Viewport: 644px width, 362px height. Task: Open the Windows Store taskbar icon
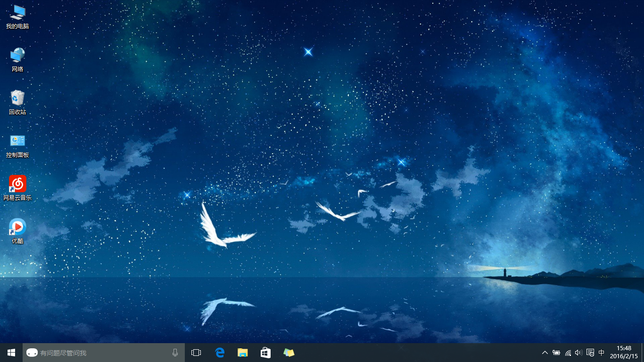pos(266,353)
